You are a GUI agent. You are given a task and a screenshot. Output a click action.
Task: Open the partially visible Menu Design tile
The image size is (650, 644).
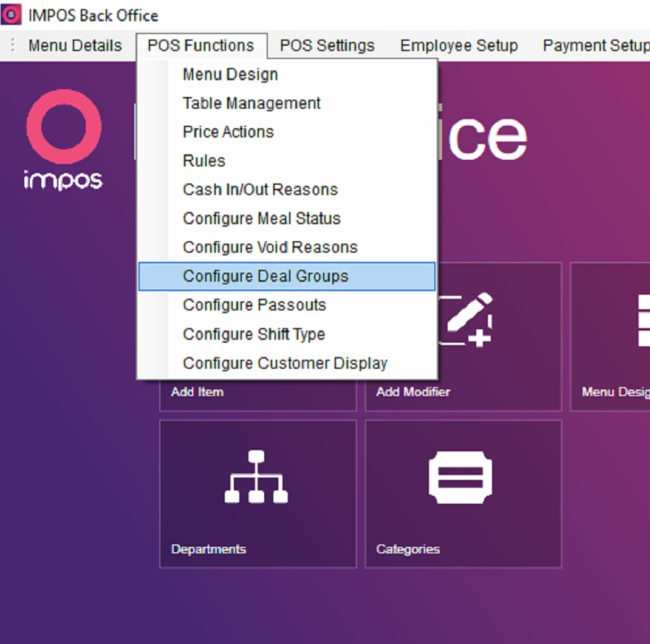[x=611, y=337]
